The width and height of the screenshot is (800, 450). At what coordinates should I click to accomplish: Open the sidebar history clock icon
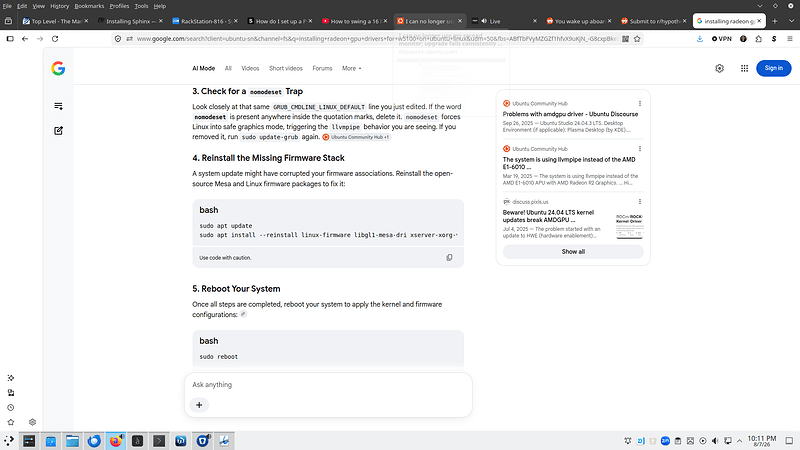[11, 408]
